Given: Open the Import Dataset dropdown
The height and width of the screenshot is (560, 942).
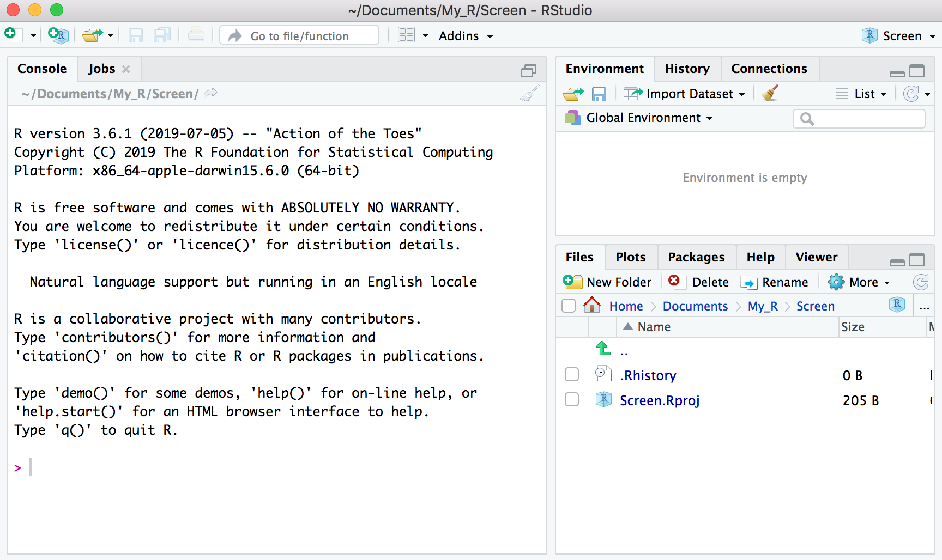Looking at the screenshot, I should [689, 94].
